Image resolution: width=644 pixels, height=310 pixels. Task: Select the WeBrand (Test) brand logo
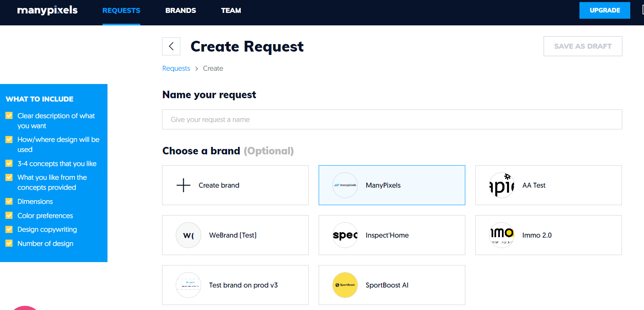(x=188, y=235)
